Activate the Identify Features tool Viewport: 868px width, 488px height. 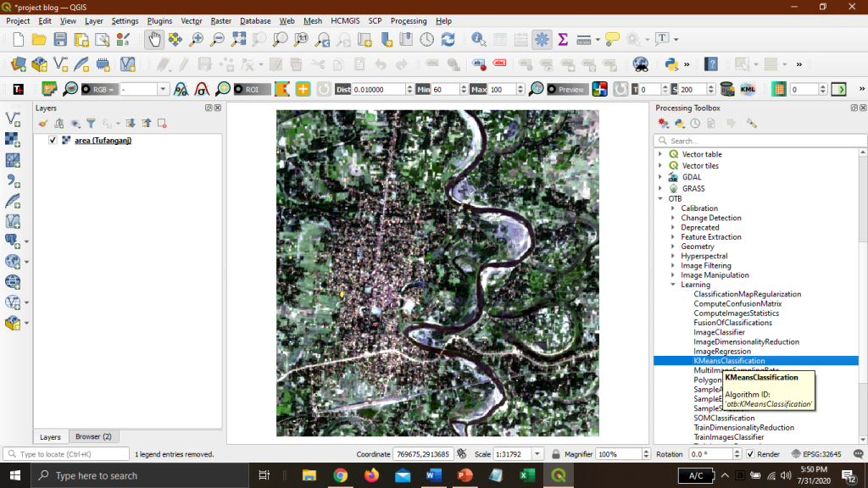(478, 39)
